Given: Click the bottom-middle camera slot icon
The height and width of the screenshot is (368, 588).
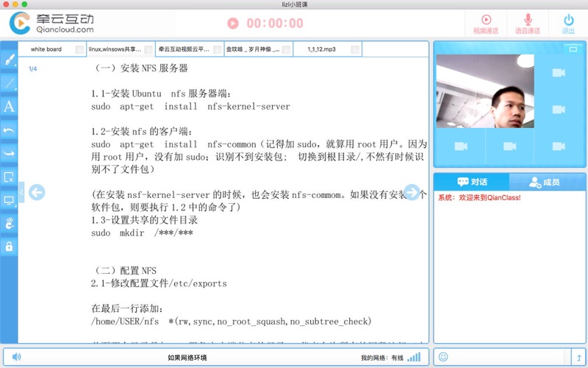Looking at the screenshot, I should [509, 146].
